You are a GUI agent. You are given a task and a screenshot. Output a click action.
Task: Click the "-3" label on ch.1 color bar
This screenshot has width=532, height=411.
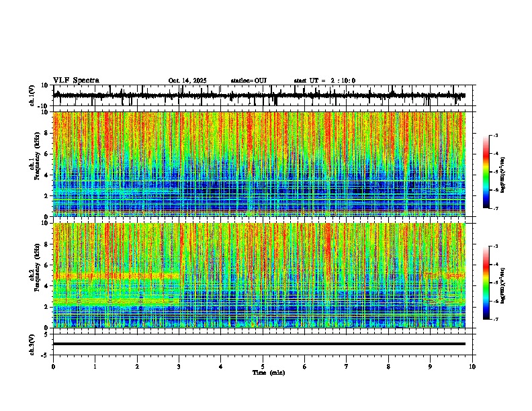click(x=496, y=135)
